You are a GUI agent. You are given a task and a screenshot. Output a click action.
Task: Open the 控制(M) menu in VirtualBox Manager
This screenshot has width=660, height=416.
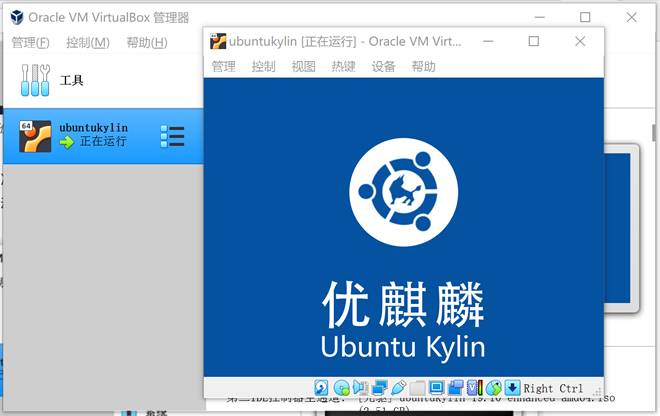(x=88, y=43)
